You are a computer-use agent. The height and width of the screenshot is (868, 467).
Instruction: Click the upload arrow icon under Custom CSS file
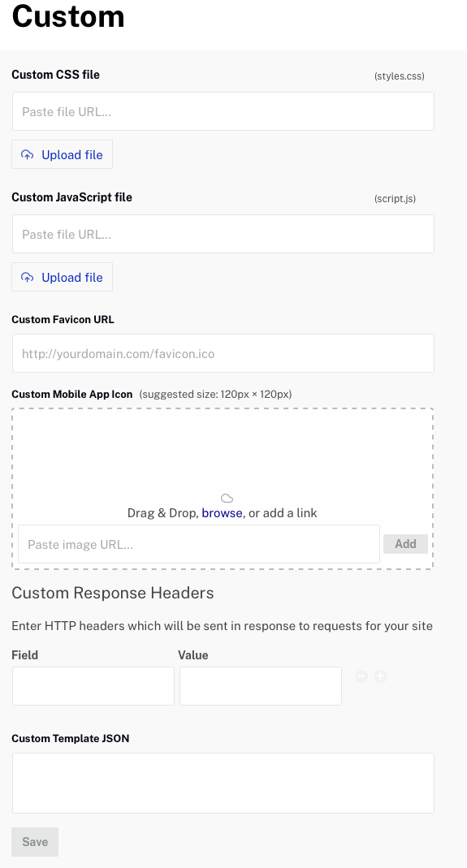(27, 154)
